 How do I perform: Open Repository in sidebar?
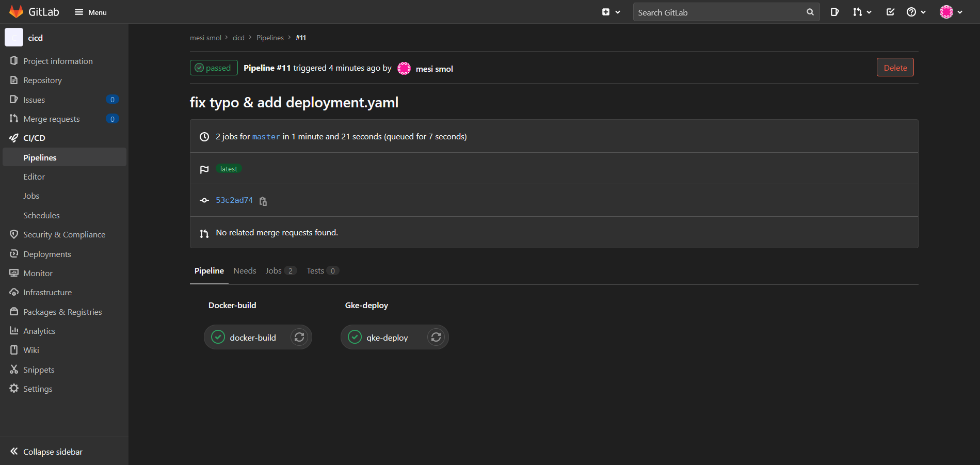click(65, 81)
